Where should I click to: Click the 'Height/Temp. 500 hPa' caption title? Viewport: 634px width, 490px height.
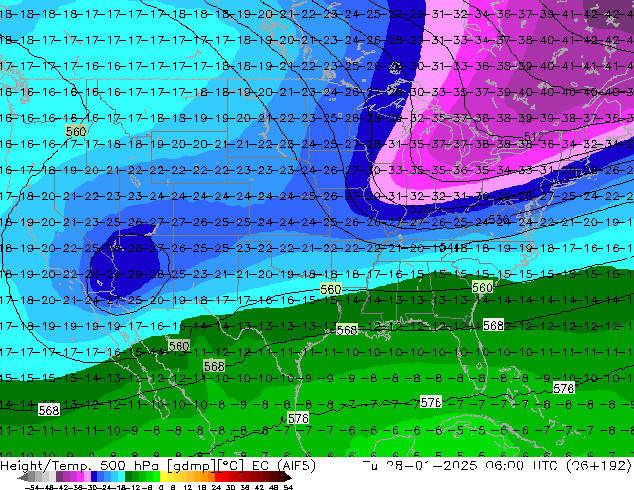[x=81, y=466]
